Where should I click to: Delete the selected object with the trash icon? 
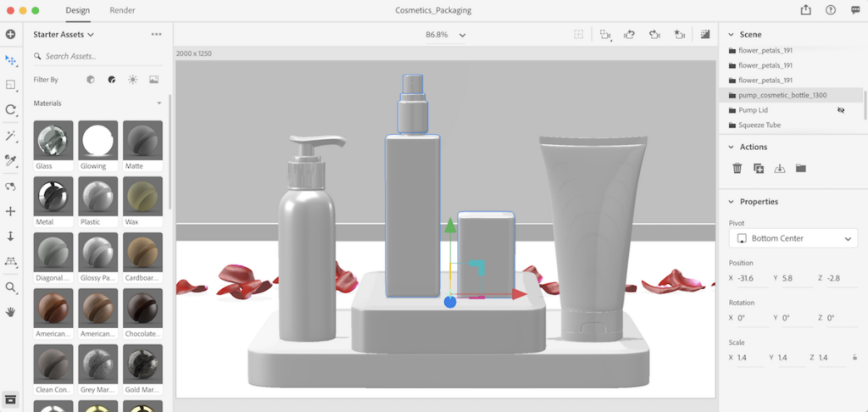coord(737,169)
